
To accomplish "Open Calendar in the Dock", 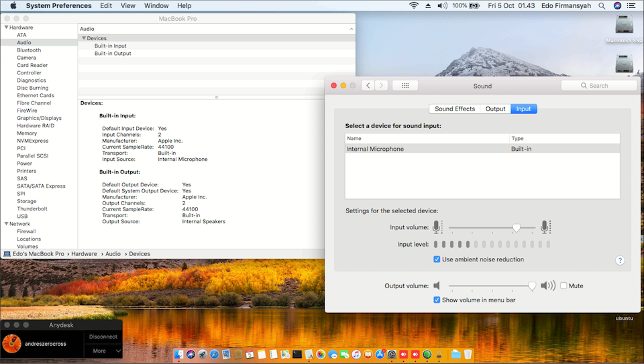I will pos(250,354).
